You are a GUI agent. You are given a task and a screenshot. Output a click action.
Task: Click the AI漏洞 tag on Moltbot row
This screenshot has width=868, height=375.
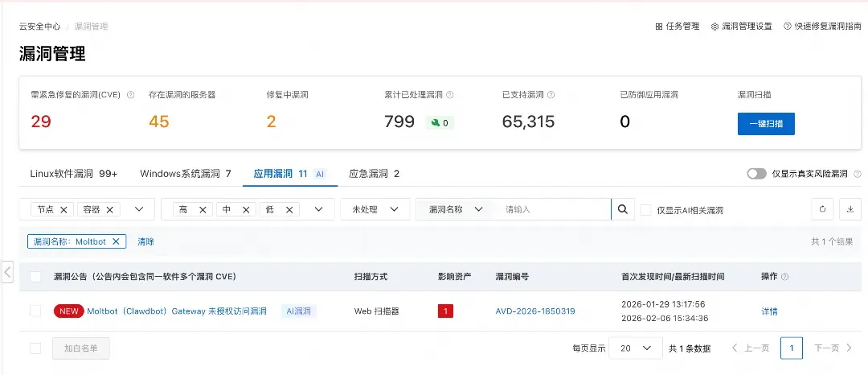click(298, 311)
